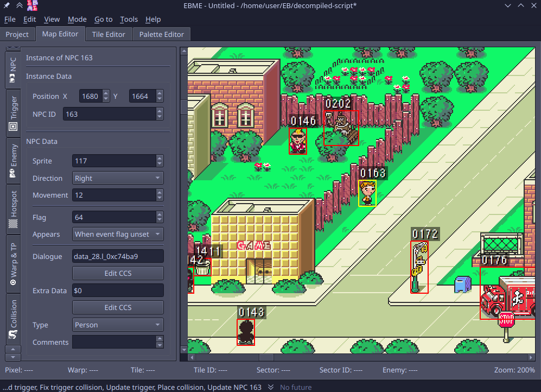Switch to the Palette Editor tab
541x392 pixels.
point(161,34)
